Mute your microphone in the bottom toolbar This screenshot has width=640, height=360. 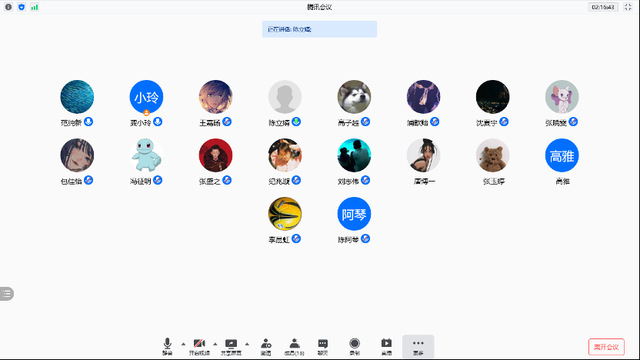(x=167, y=347)
